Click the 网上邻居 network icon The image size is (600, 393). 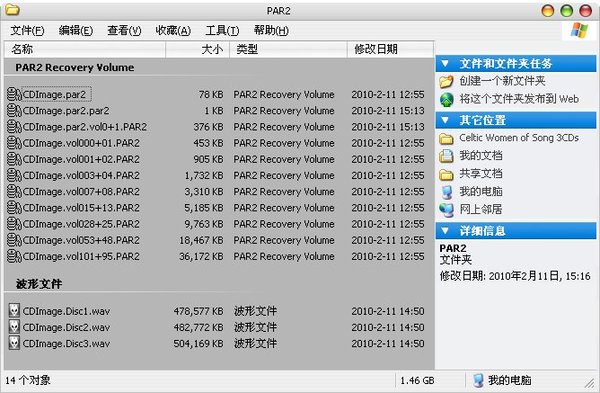click(446, 210)
